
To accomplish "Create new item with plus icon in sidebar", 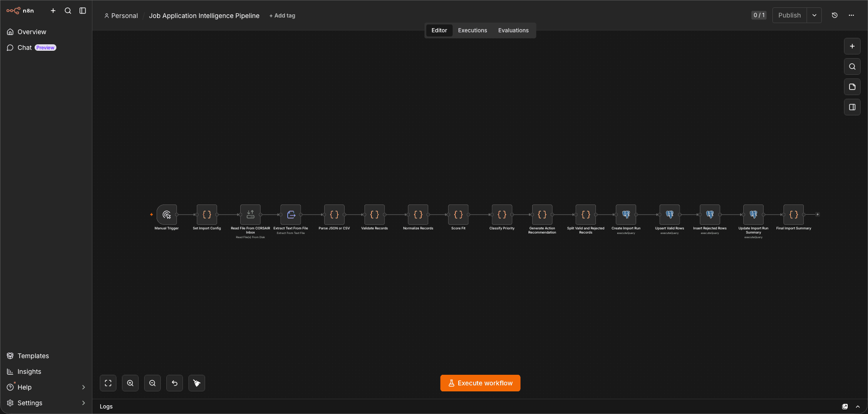I will pos(53,11).
